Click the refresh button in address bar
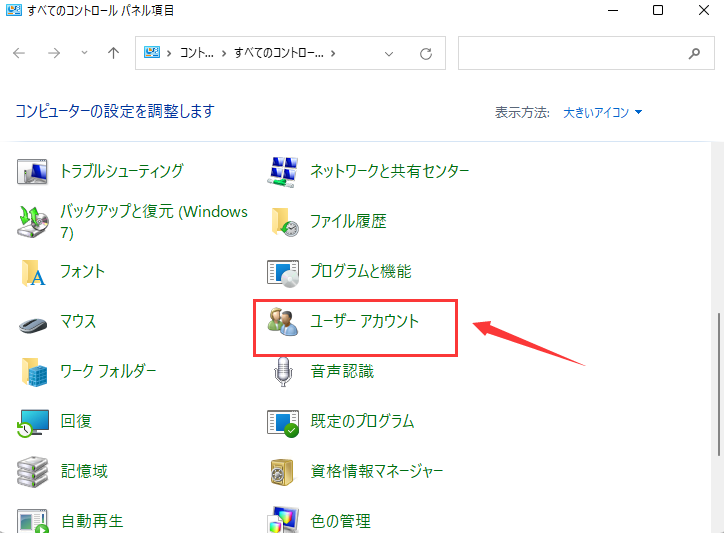The image size is (724, 533). pyautogui.click(x=426, y=54)
